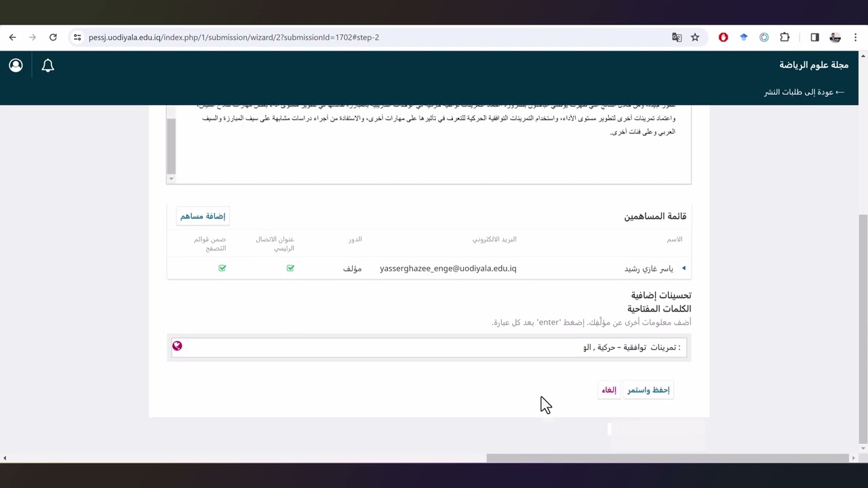
Task: Open the user account icon in header
Action: pyautogui.click(x=16, y=65)
